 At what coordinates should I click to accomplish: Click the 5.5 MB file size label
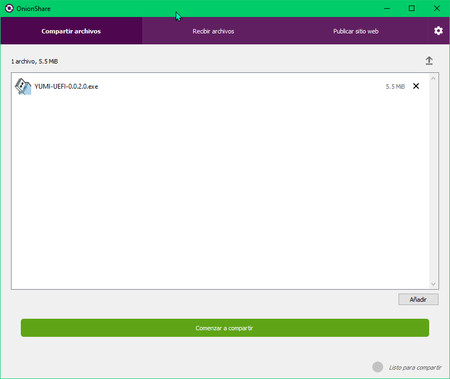pyautogui.click(x=395, y=86)
